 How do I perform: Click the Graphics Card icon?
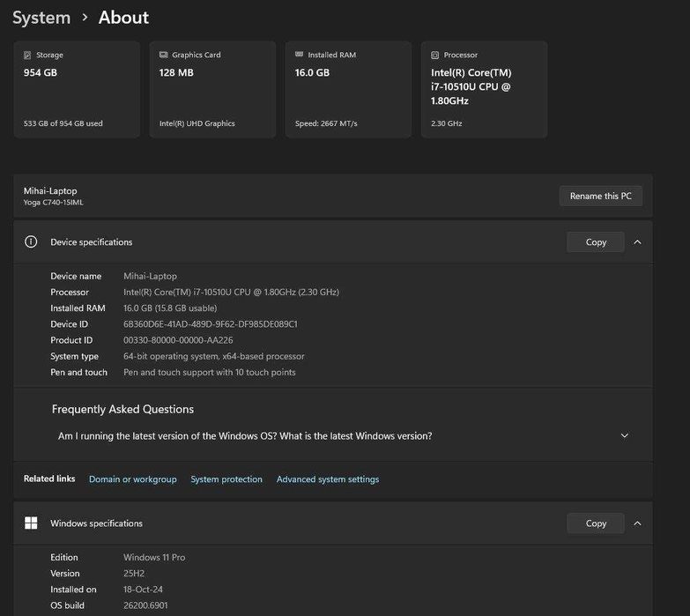click(x=163, y=55)
